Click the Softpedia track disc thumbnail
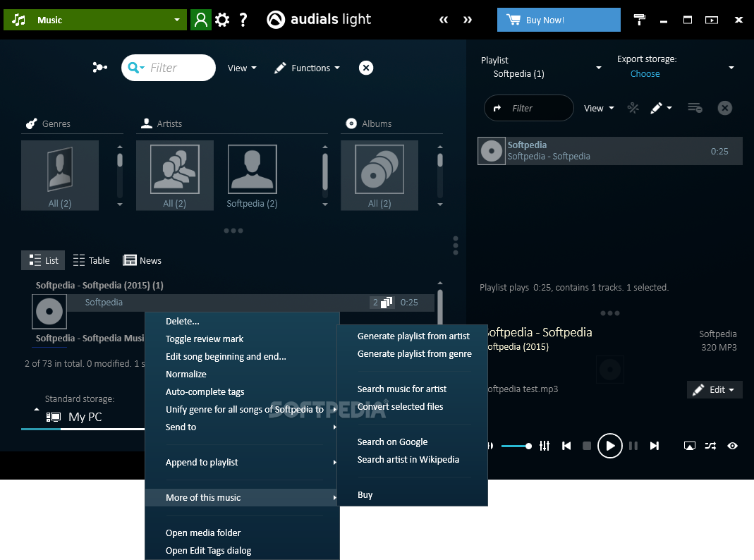The image size is (754, 560). click(49, 312)
